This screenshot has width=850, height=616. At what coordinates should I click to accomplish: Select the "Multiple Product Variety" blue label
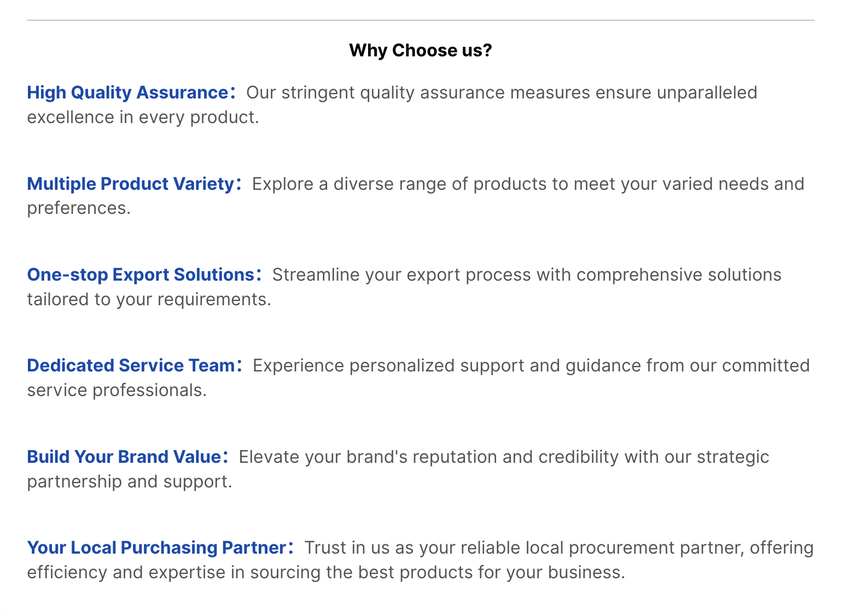click(131, 184)
